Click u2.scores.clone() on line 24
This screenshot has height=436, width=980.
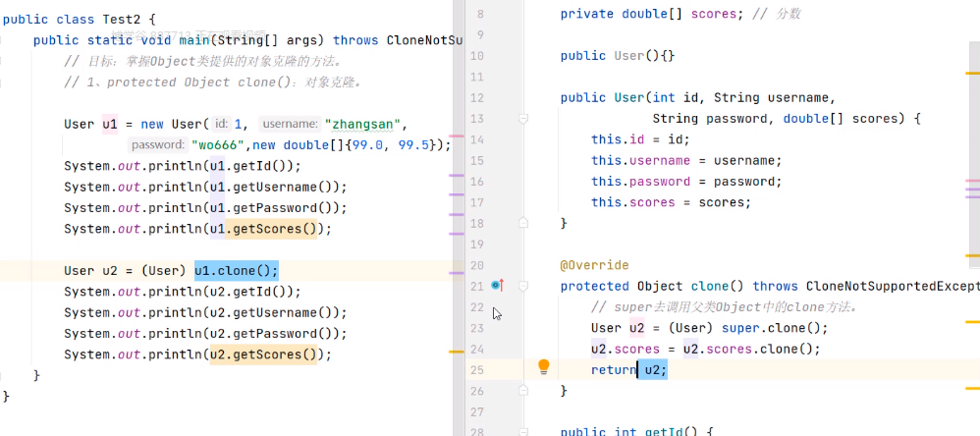[x=747, y=349]
